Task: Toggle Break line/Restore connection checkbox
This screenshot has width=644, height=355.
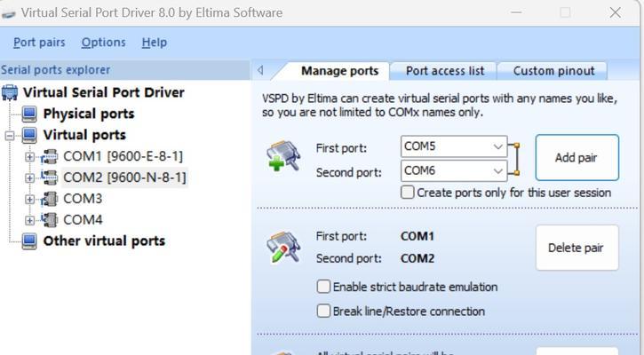Action: 323,311
